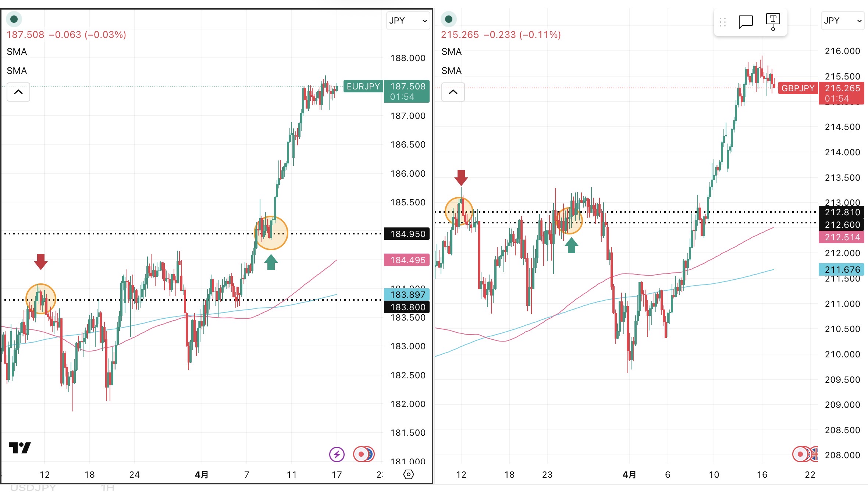868x495 pixels.
Task: Click the green up arrow on GBPJPY chart
Action: (571, 245)
